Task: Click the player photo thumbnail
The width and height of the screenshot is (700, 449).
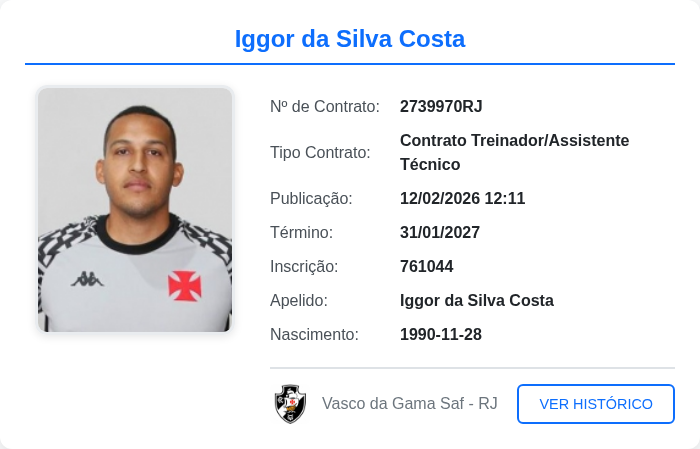Action: [x=135, y=209]
